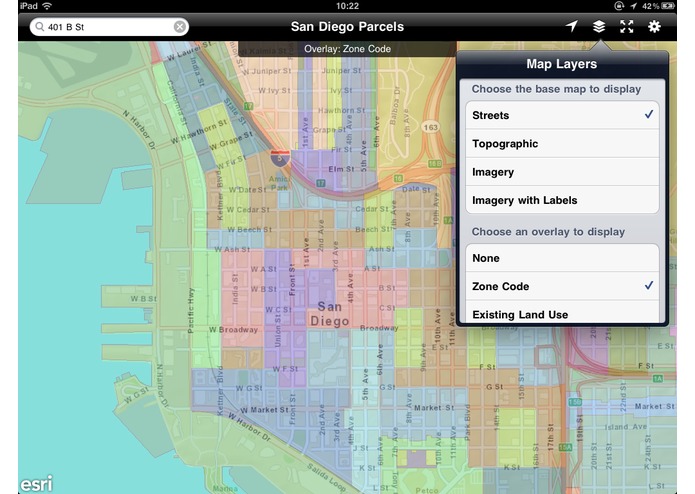This screenshot has width=695, height=494.
Task: Tap the N Harbor Dr label near bay
Action: pos(140,130)
